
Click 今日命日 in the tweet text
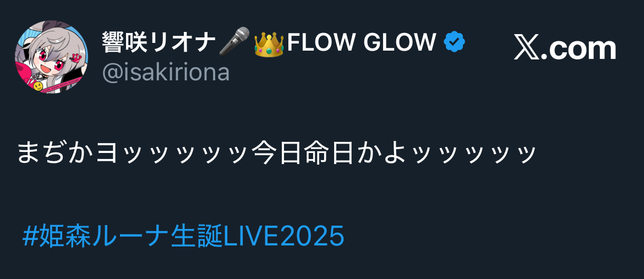pos(302,153)
